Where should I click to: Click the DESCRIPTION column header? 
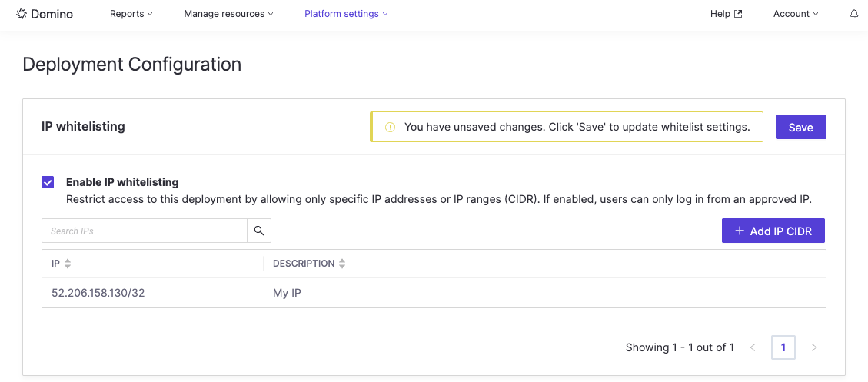click(x=525, y=264)
